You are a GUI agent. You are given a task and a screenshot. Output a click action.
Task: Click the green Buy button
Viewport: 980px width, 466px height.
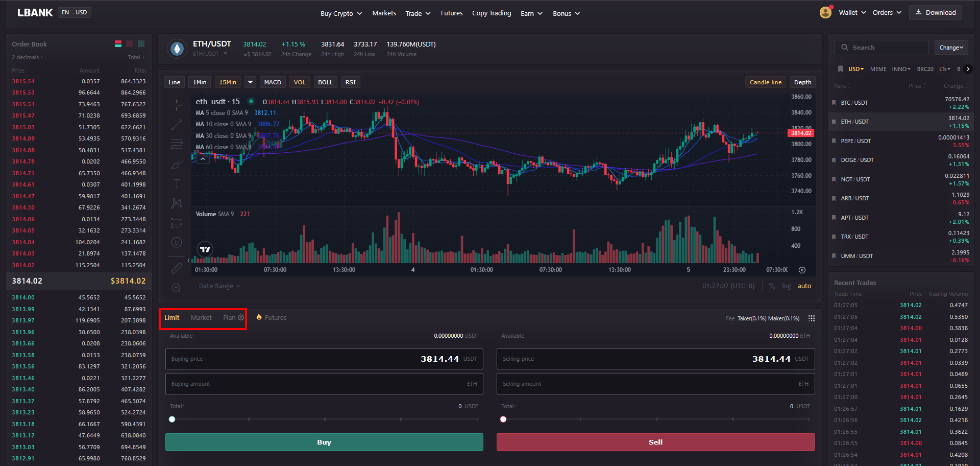(x=324, y=442)
